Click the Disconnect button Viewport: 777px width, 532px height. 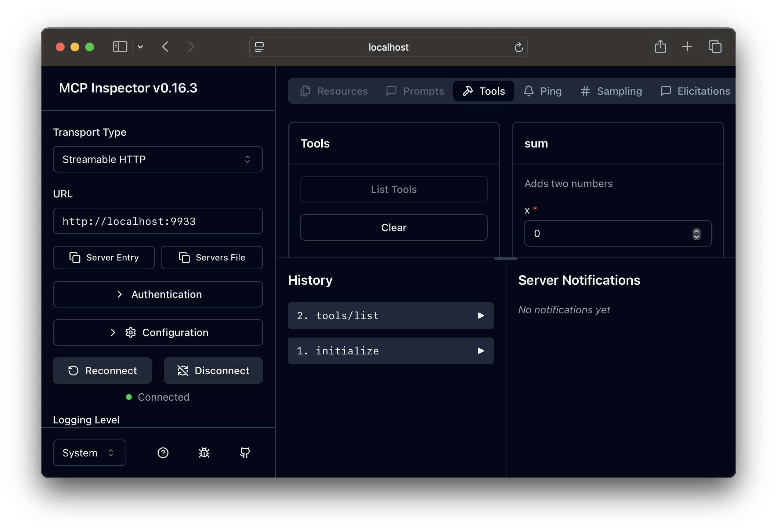pos(213,371)
